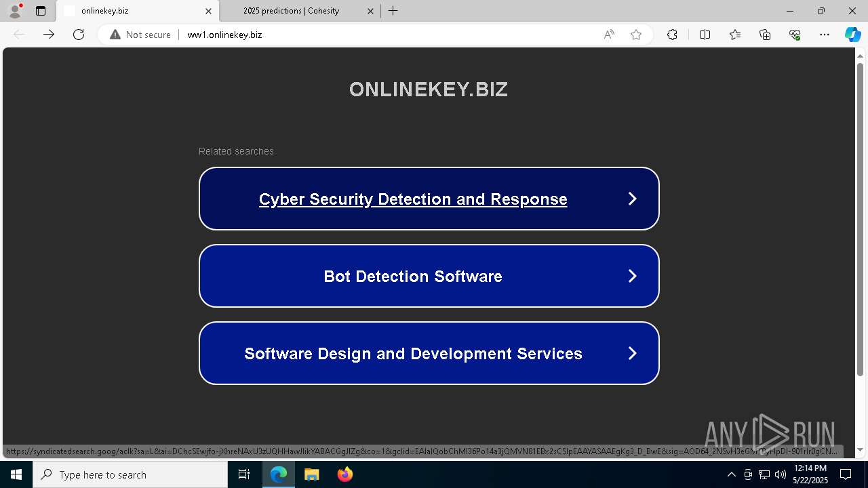Open Settings and more ellipsis menu
The height and width of the screenshot is (488, 868).
[x=825, y=35]
